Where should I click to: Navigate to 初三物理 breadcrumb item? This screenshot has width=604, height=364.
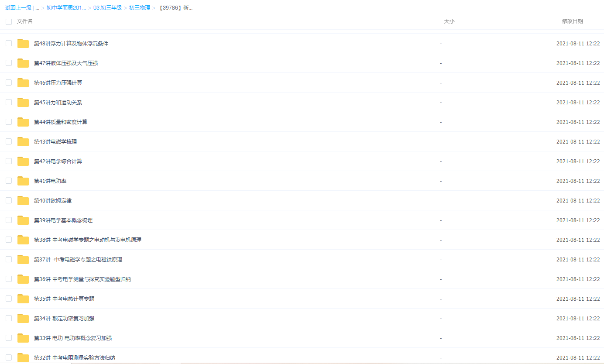coord(140,8)
